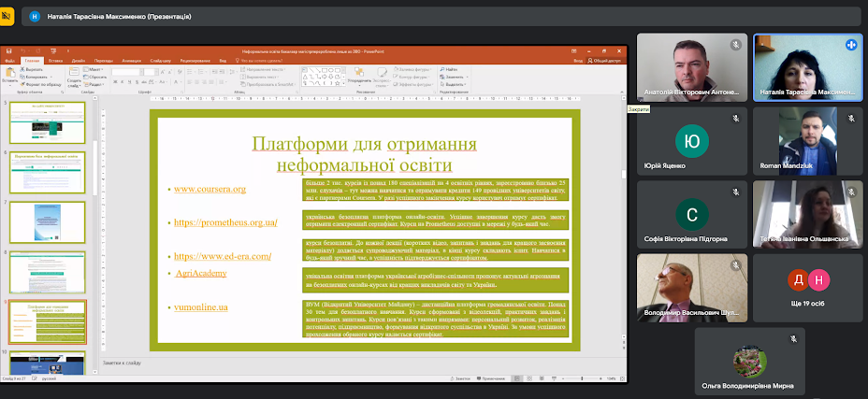Click the Paste (Вставить) clipboard icon

coord(10,73)
